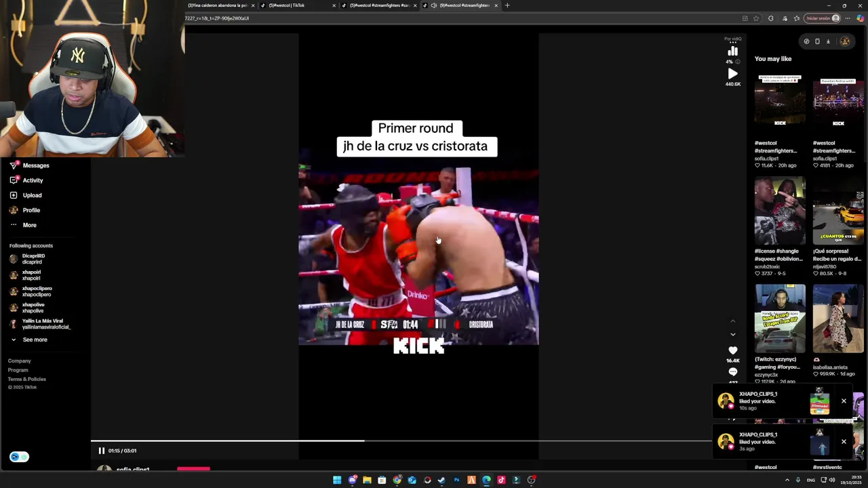Open the profile avatar top right
This screenshot has height=488, width=868.
845,41
